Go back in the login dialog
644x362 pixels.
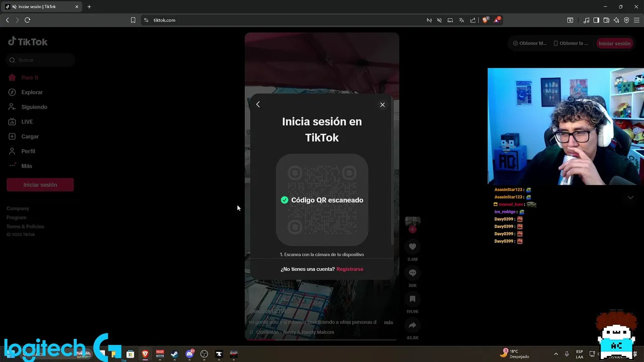[258, 105]
